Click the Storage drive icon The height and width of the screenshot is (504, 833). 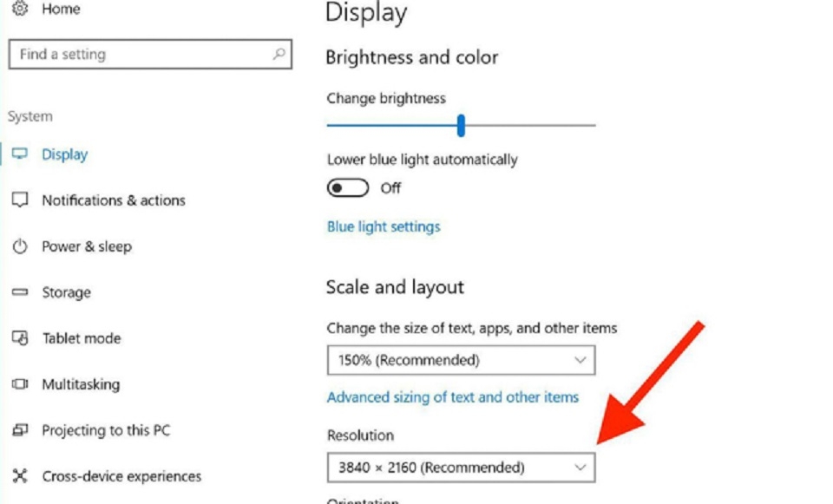pos(20,292)
